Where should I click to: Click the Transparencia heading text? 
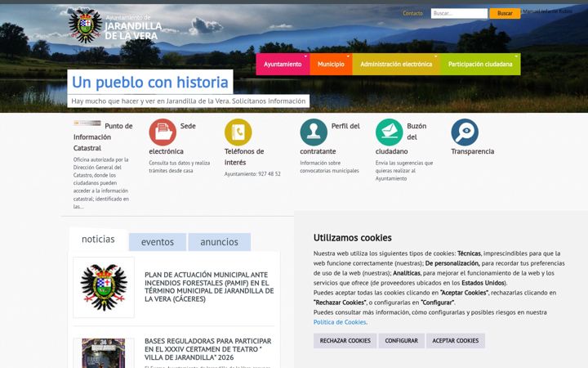473,151
